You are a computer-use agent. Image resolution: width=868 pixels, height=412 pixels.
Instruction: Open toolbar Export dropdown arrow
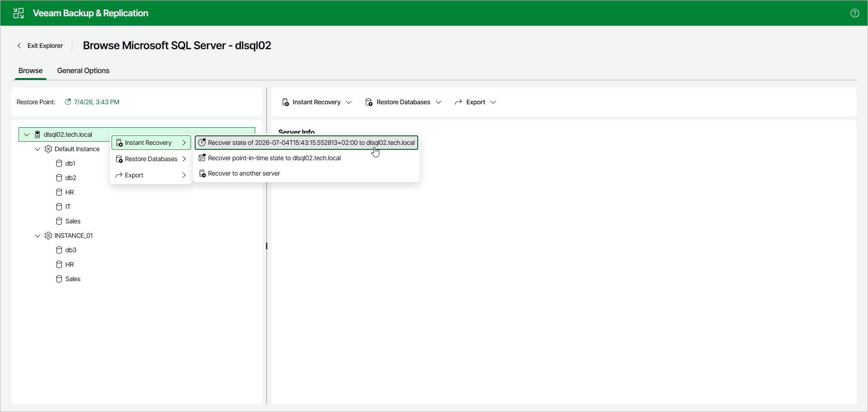click(493, 102)
